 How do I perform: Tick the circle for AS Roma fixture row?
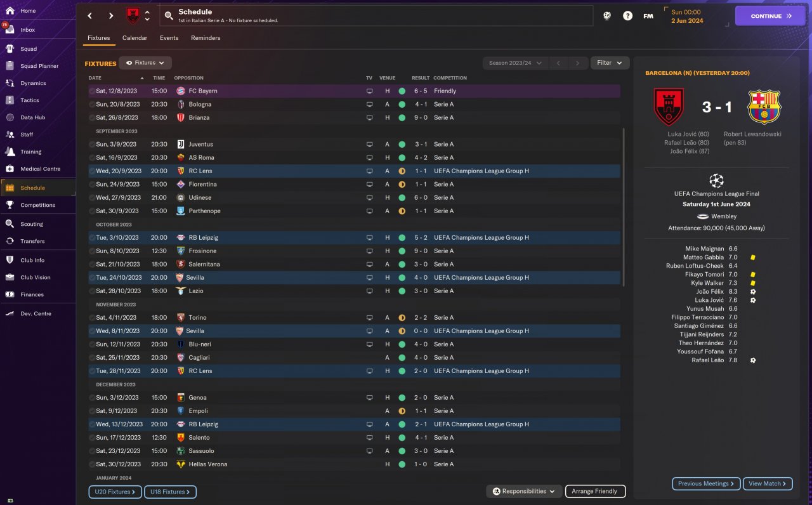[92, 157]
